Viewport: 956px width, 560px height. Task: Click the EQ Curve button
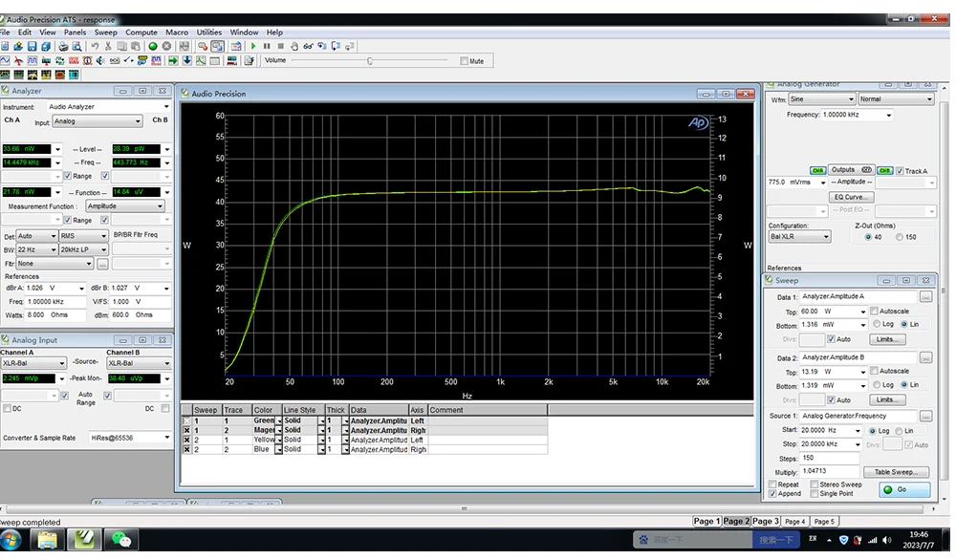coord(851,198)
